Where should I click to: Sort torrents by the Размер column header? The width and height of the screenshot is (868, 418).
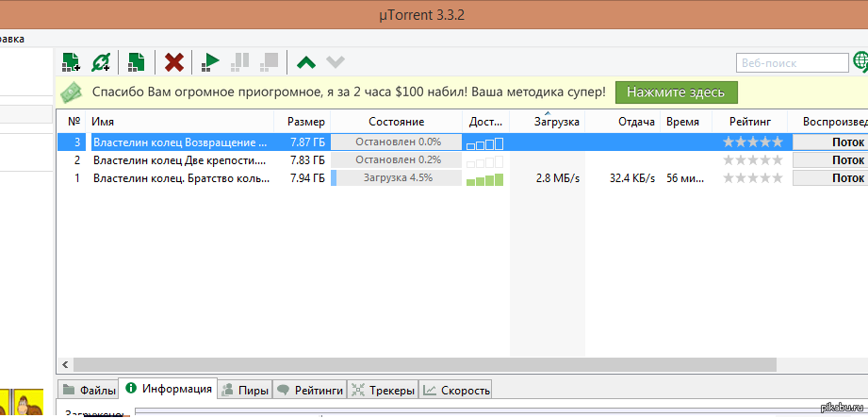pyautogui.click(x=305, y=122)
